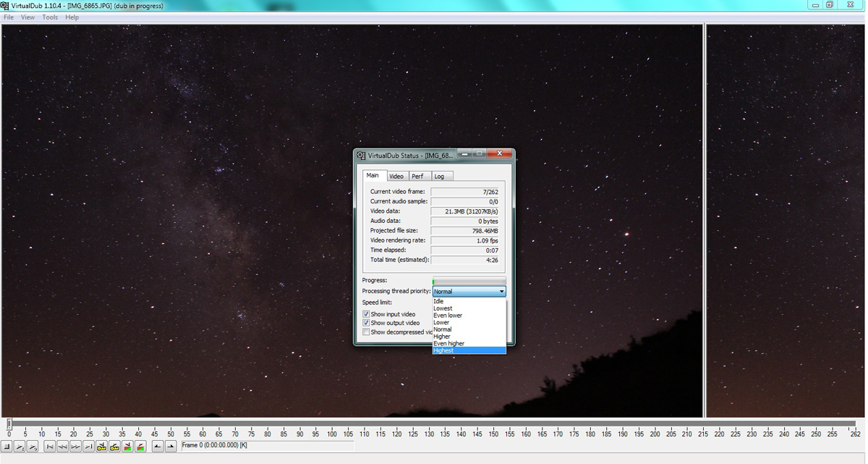Open the Tools menu
The image size is (868, 464).
[x=50, y=17]
